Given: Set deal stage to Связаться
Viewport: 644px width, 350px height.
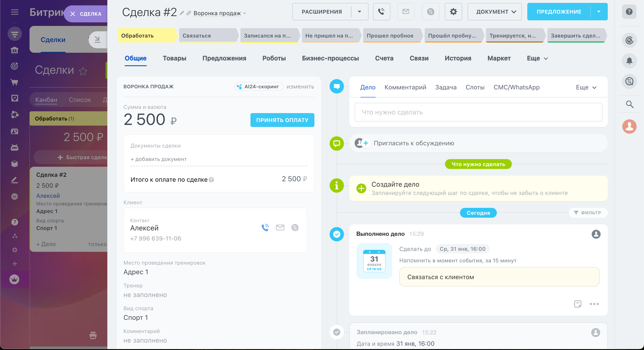Looking at the screenshot, I should click(208, 36).
